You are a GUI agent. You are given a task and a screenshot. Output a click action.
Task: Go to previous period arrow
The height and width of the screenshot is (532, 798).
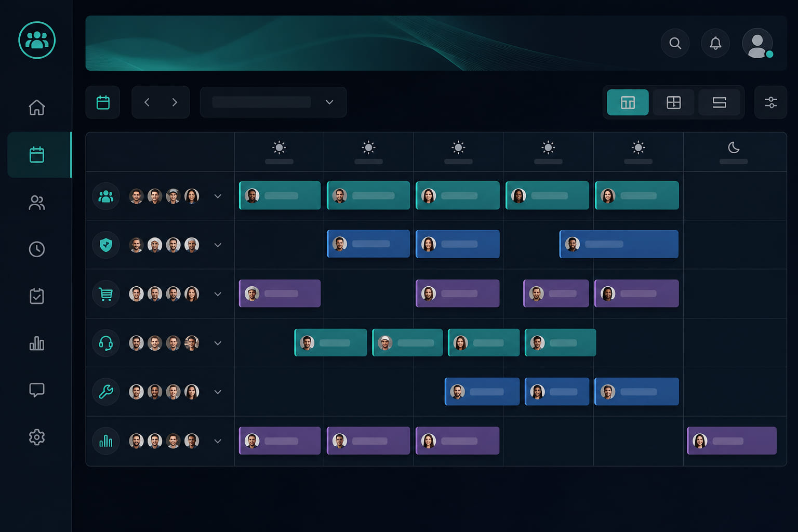click(147, 102)
